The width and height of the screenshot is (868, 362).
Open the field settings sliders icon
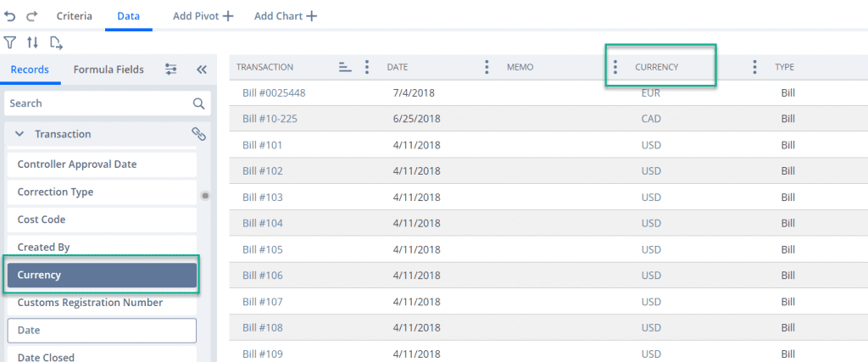171,70
